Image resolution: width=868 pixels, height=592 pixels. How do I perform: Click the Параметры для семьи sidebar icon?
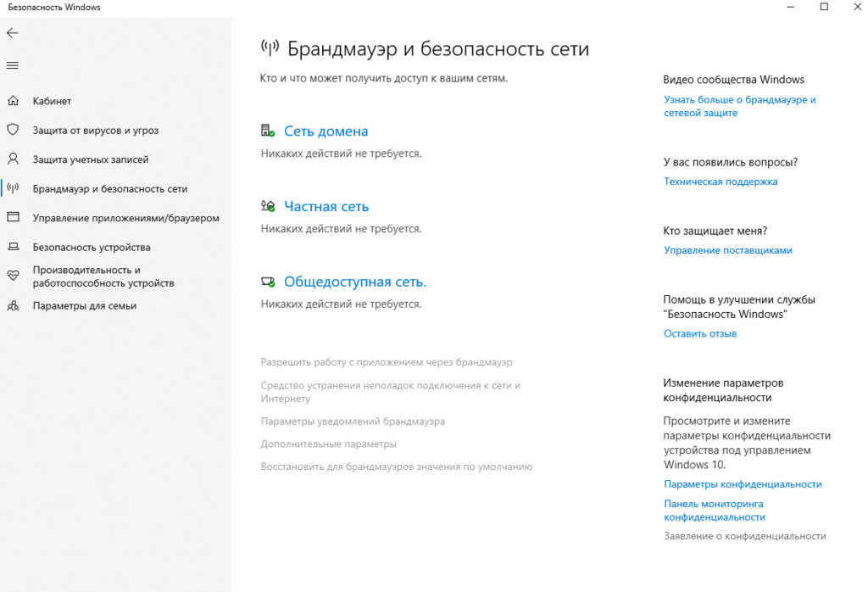coord(14,305)
